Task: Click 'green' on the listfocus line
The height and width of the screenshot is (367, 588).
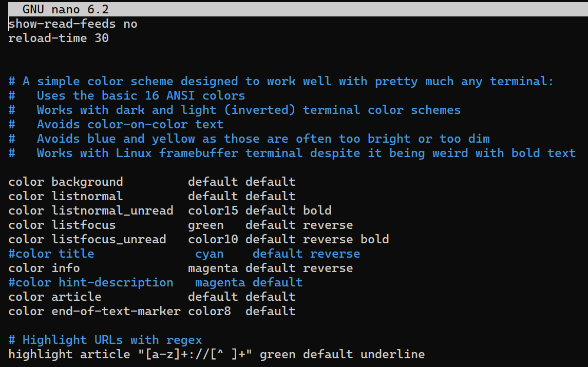Action: coord(205,225)
